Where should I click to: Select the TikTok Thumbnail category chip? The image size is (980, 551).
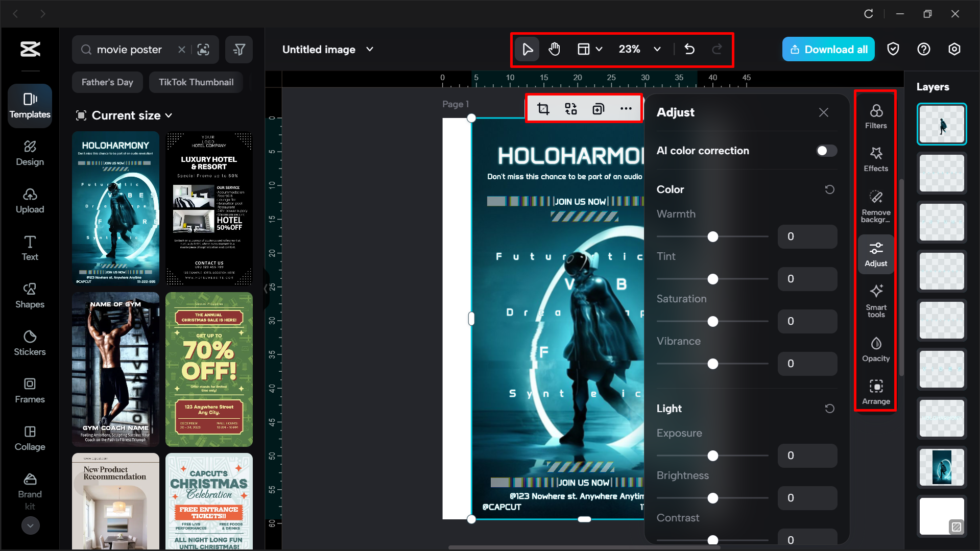tap(196, 82)
